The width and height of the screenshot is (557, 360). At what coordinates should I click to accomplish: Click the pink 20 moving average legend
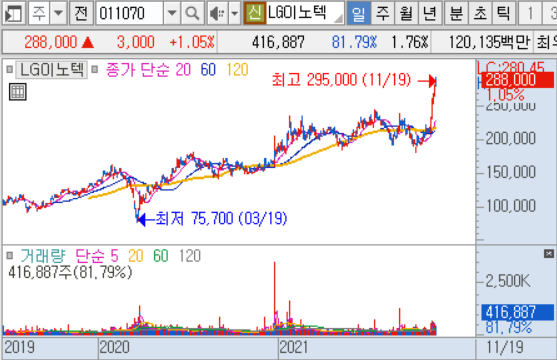(x=183, y=70)
